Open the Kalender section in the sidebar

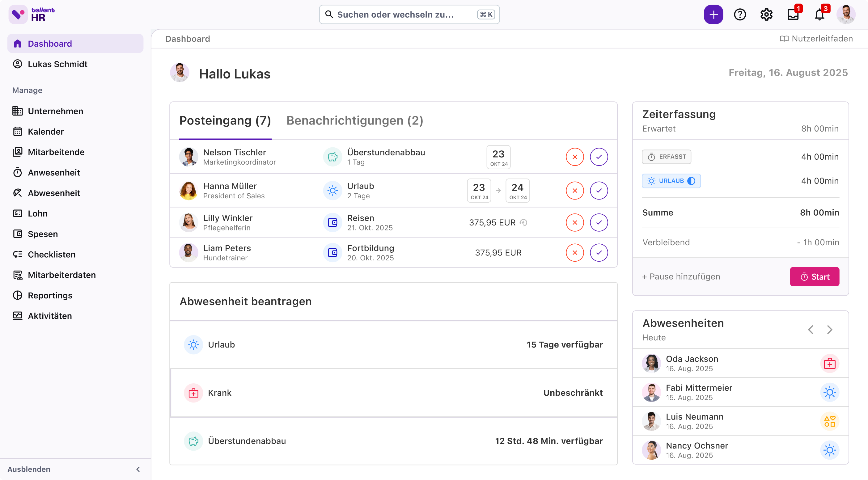45,131
